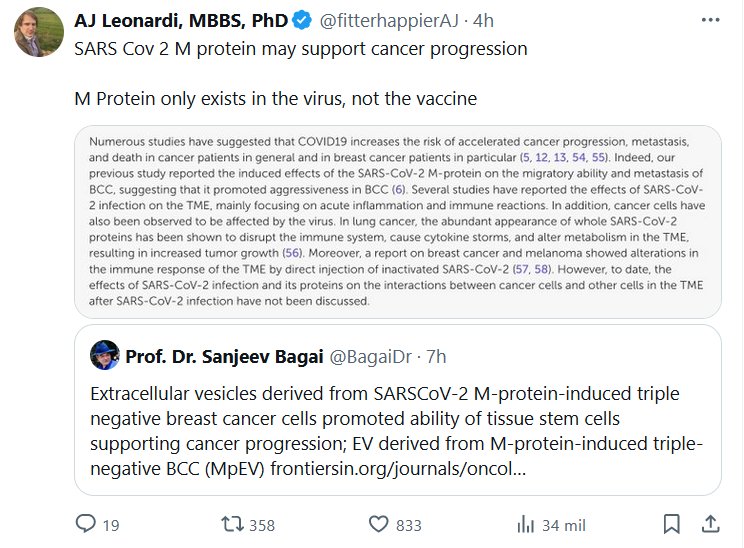Viewport: 744px width, 548px height.
Task: Open view analytics bar chart icon
Action: [x=526, y=523]
